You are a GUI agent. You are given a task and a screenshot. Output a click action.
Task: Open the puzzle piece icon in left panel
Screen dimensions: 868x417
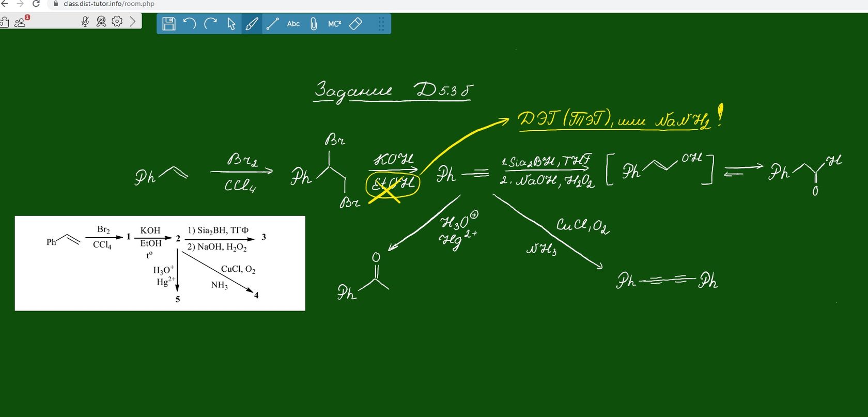pyautogui.click(x=4, y=22)
